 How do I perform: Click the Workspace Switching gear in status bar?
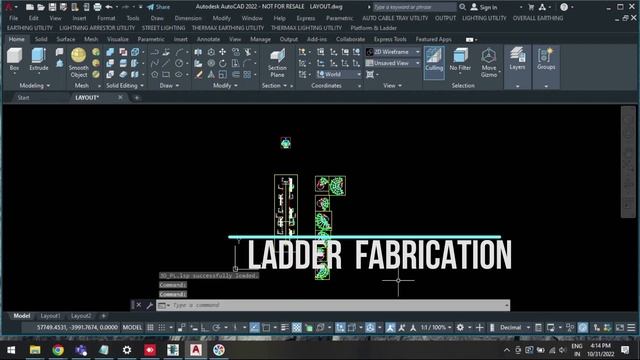tap(460, 327)
